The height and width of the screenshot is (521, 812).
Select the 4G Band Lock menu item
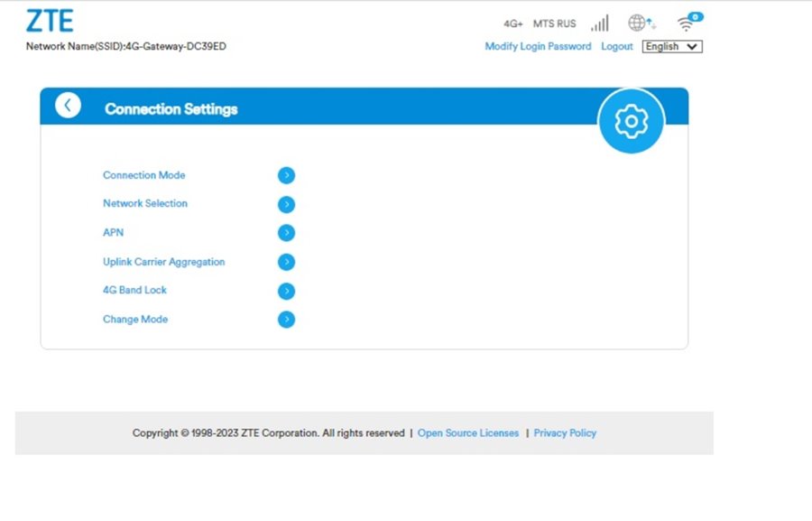coord(134,290)
